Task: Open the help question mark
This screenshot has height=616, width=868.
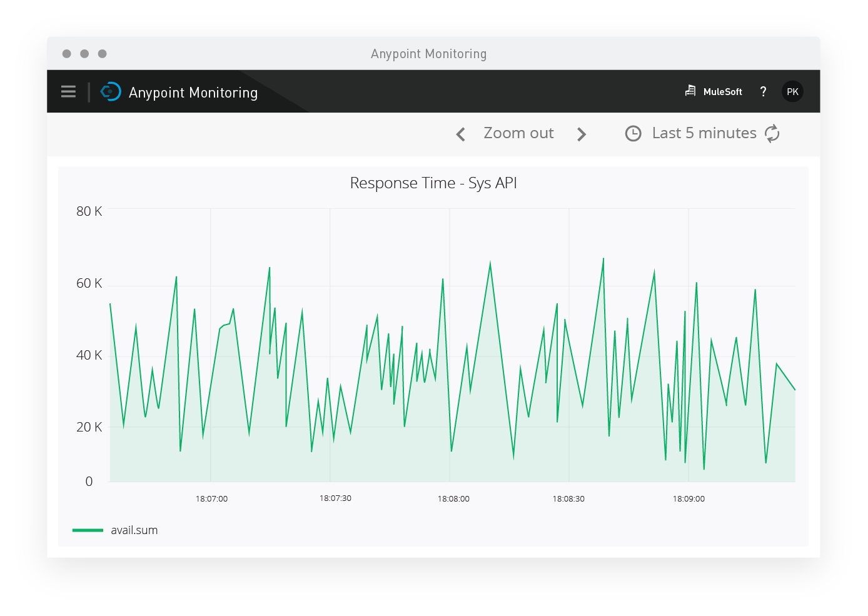Action: (x=763, y=91)
